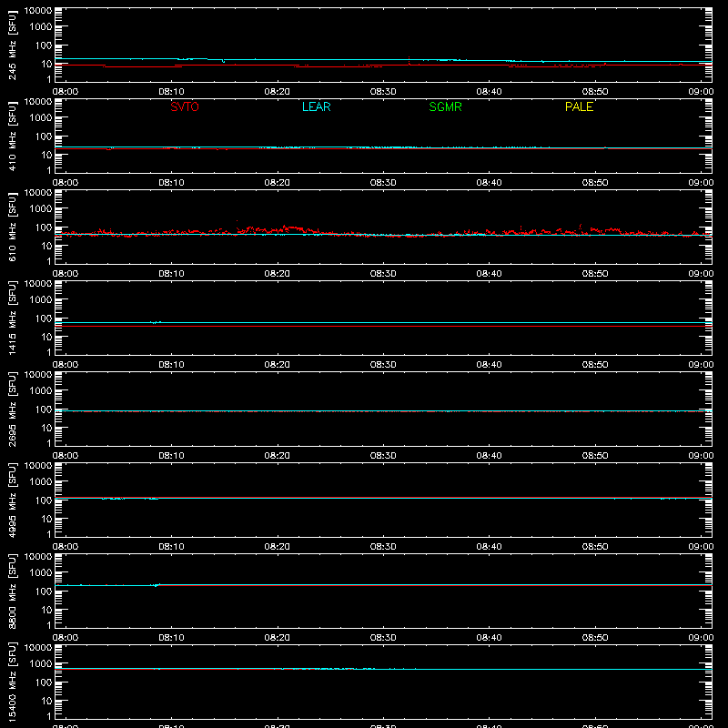Click 08:30 tick label below 610 MHz plot

(383, 274)
